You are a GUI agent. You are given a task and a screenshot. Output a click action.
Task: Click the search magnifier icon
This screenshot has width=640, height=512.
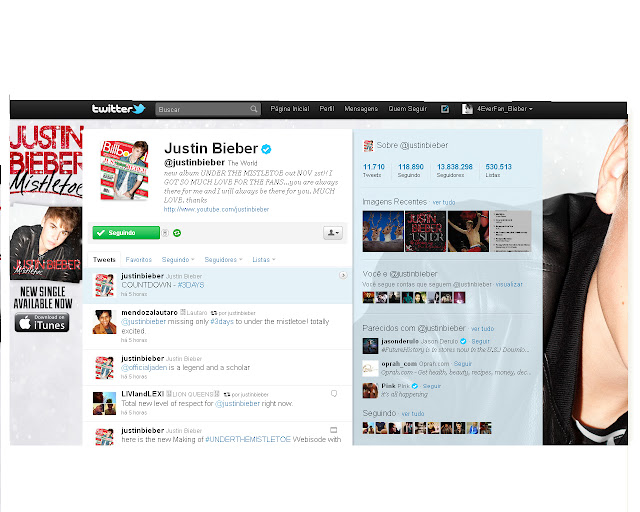pos(253,109)
